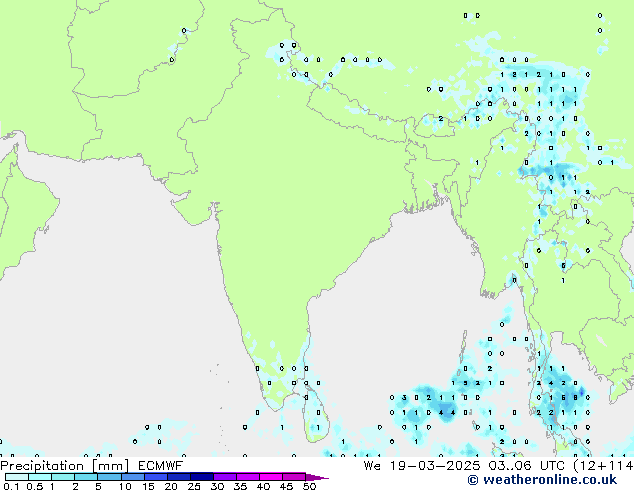Select the 1–2 mm legend swatch
The height and width of the screenshot is (490, 634).
[x=63, y=477]
